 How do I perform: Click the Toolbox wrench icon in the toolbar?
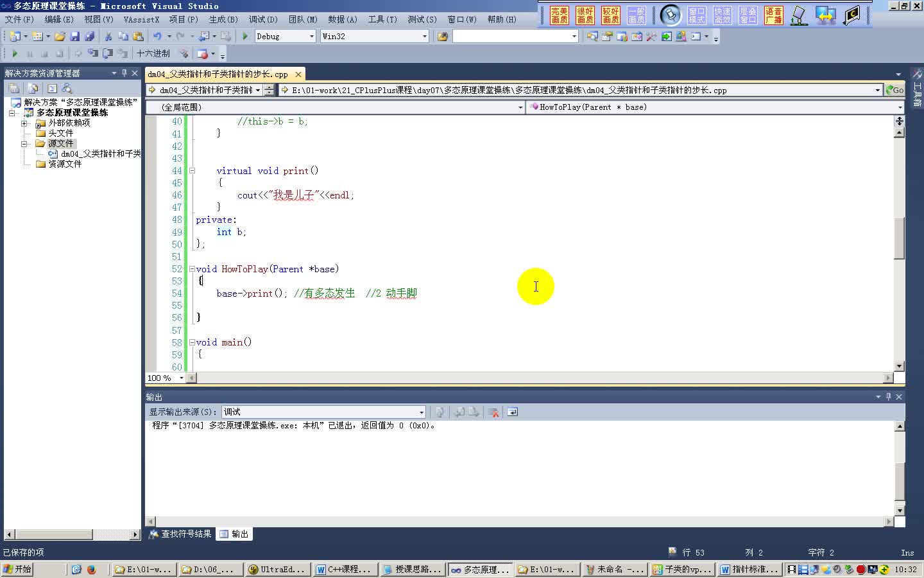pos(651,37)
